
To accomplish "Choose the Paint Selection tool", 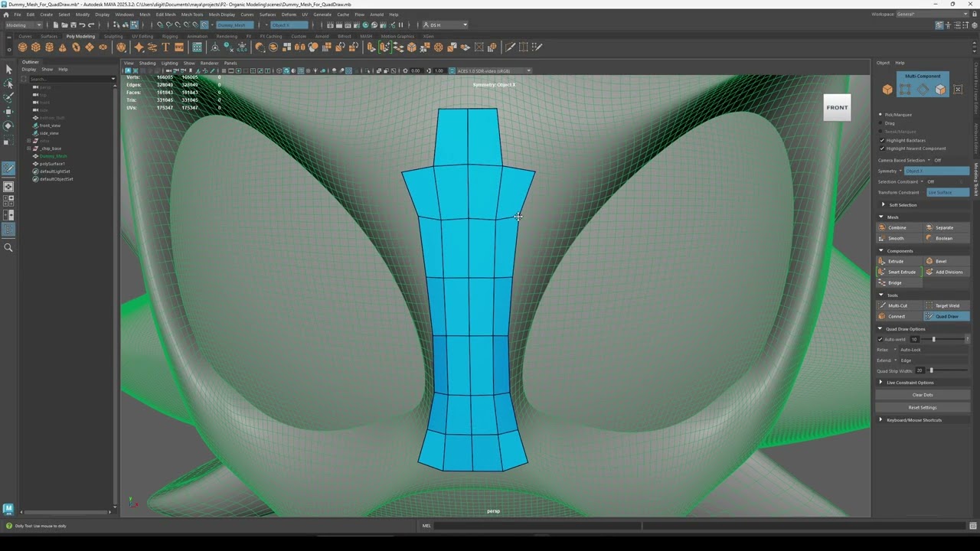I will click(x=8, y=97).
